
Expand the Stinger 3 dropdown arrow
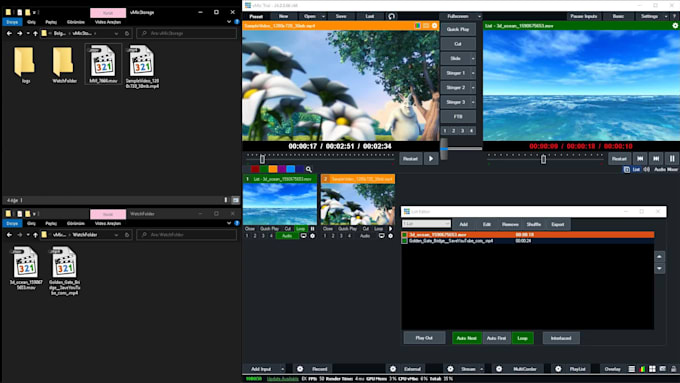point(473,102)
